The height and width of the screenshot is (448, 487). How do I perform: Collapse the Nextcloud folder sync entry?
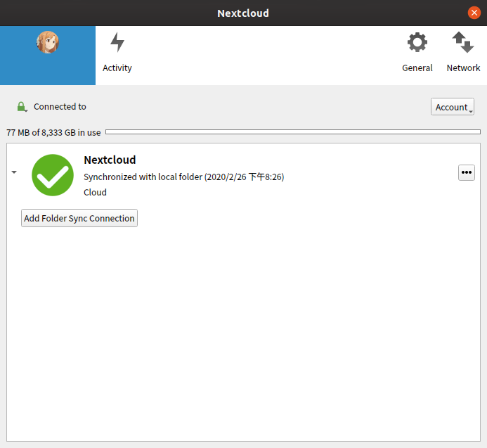click(x=14, y=172)
